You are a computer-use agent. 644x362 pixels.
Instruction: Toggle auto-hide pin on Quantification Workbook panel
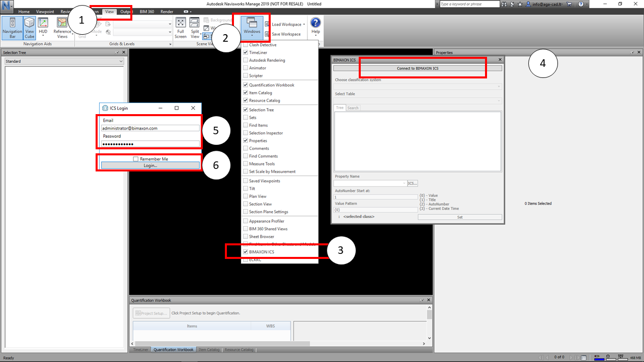[x=422, y=300]
